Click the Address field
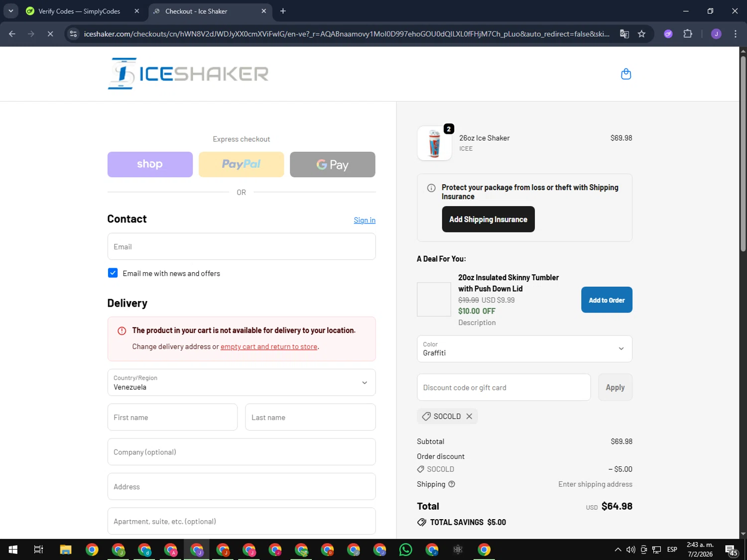Viewport: 747px width, 560px height. pos(242,486)
